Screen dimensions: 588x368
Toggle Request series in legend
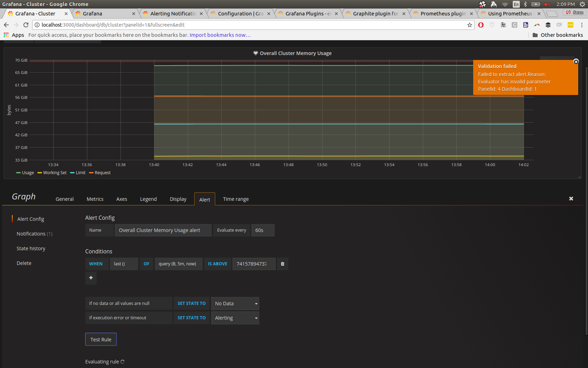(100, 173)
